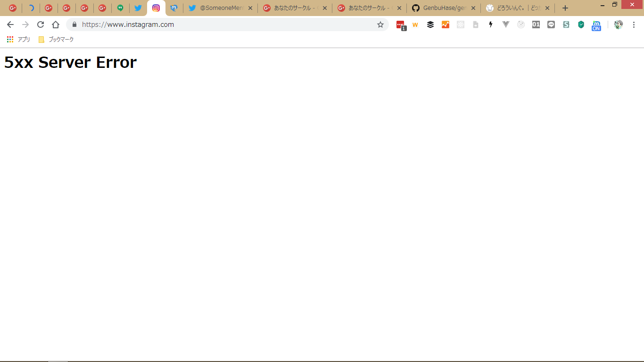Go back to the previous page
This screenshot has height=362, width=644.
[10, 25]
